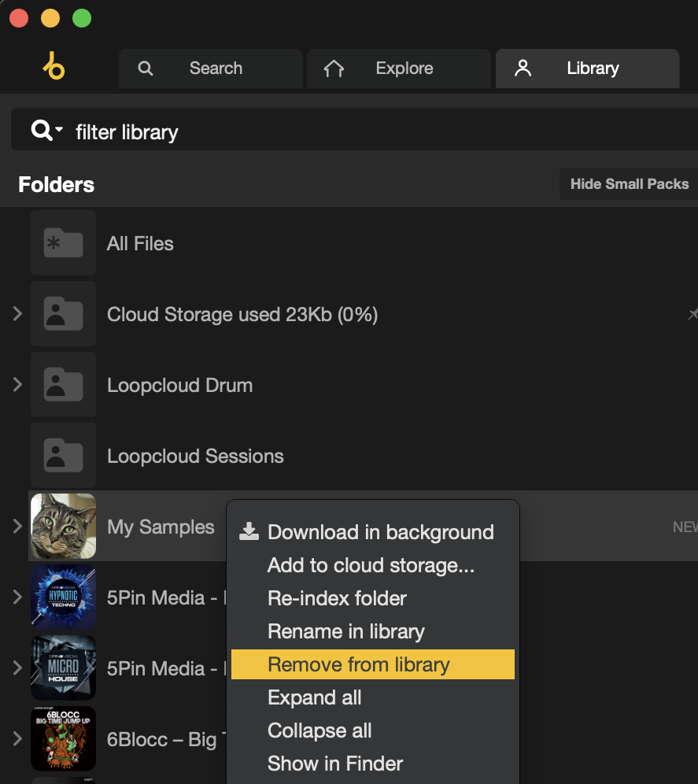Viewport: 698px width, 784px height.
Task: Switch to the Explore tab
Action: [x=399, y=68]
